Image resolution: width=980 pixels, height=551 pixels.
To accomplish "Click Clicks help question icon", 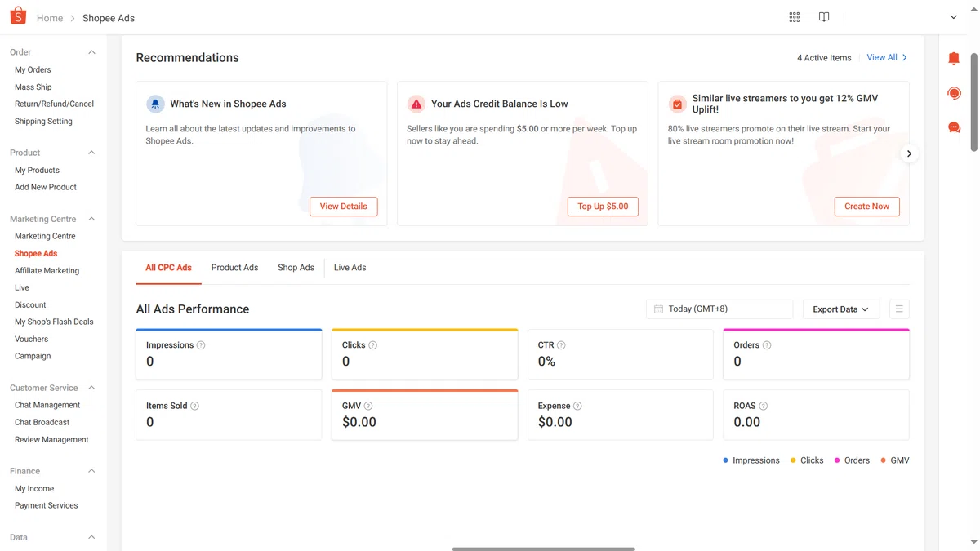I will 373,345.
